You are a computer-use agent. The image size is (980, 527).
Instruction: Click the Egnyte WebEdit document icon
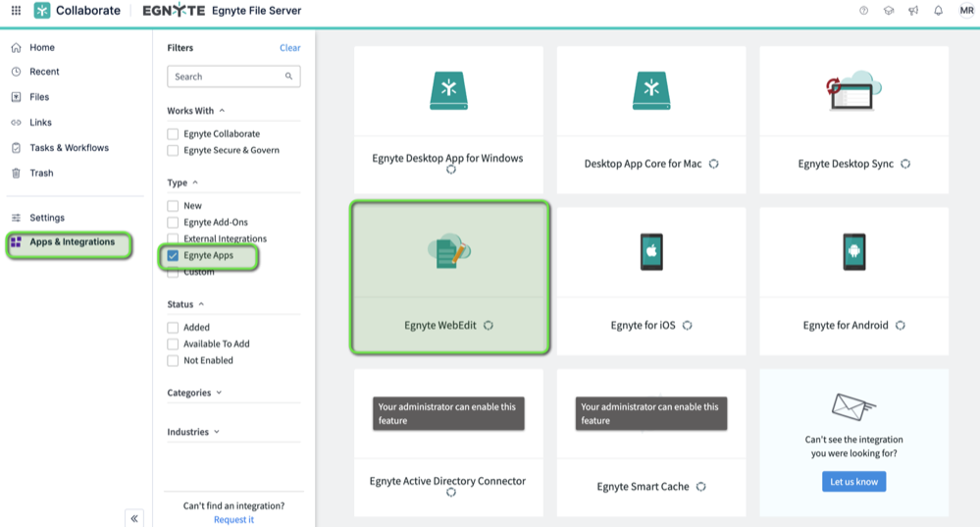[448, 251]
